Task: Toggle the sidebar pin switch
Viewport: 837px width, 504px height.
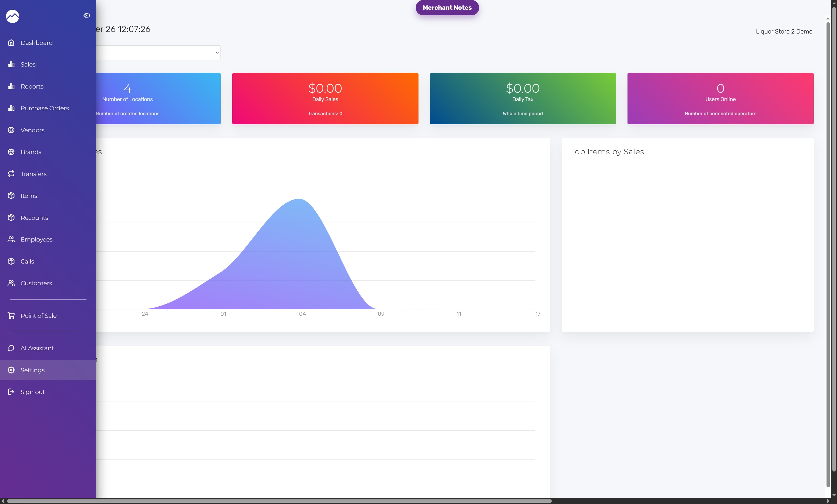Action: (x=86, y=16)
